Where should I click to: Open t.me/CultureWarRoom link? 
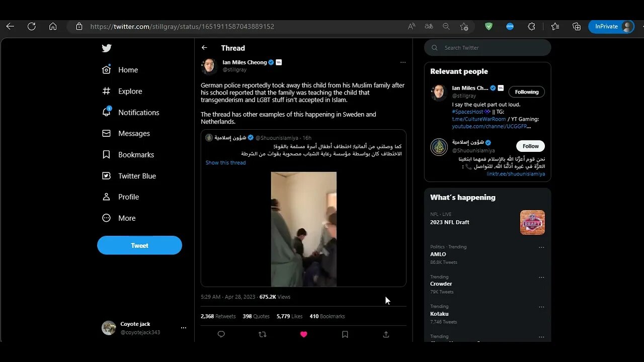tap(479, 119)
